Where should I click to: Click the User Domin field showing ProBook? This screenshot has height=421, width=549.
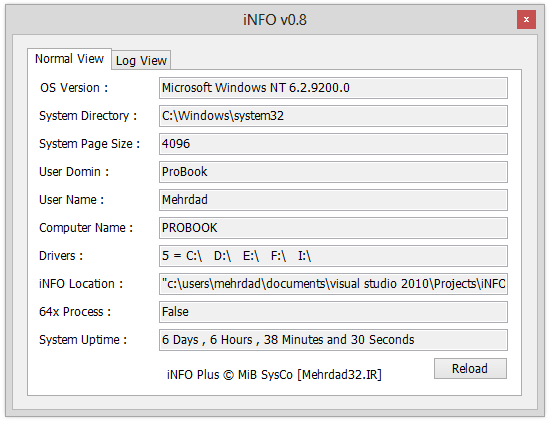(x=333, y=172)
